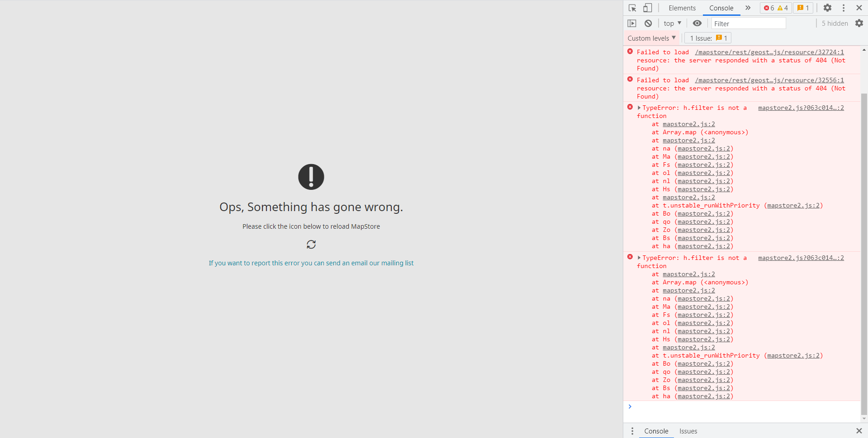The image size is (868, 438).
Task: Expand more DevTools tabs chevron
Action: point(748,8)
